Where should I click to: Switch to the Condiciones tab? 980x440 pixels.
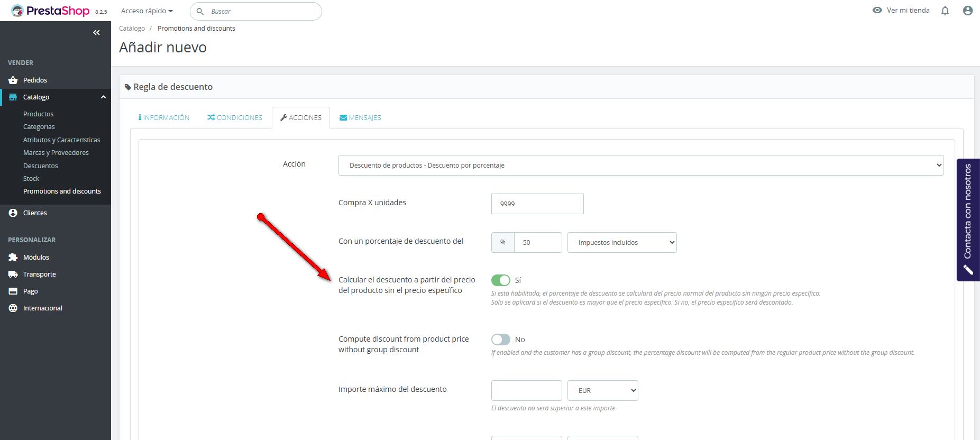pos(235,117)
